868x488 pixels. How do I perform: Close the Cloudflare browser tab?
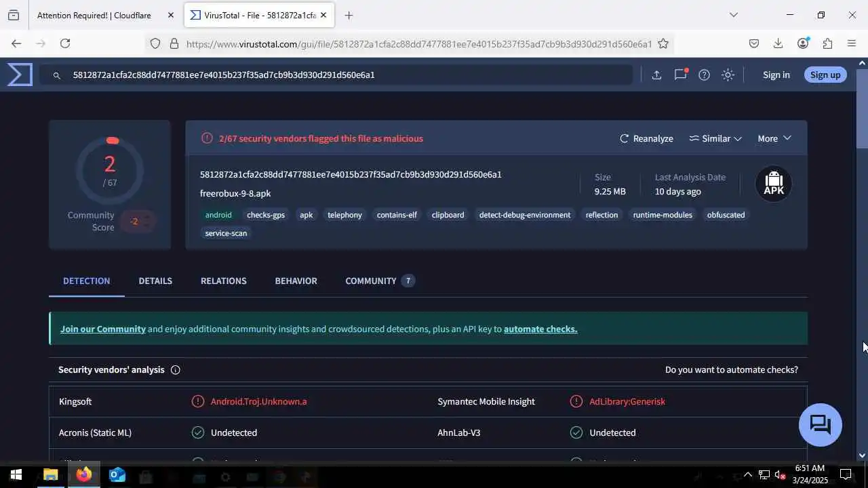tap(170, 15)
